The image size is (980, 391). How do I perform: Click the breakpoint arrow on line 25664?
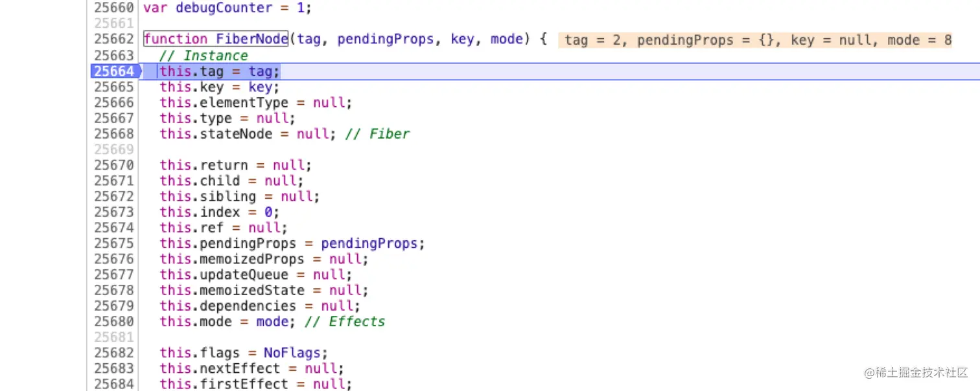[x=140, y=71]
